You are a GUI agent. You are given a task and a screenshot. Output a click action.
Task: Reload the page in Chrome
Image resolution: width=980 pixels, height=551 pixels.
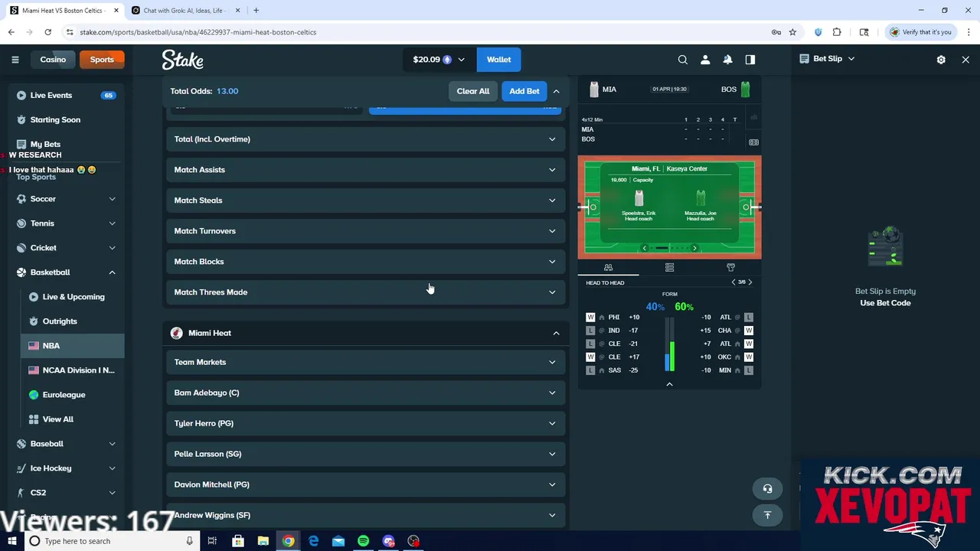[x=47, y=32]
